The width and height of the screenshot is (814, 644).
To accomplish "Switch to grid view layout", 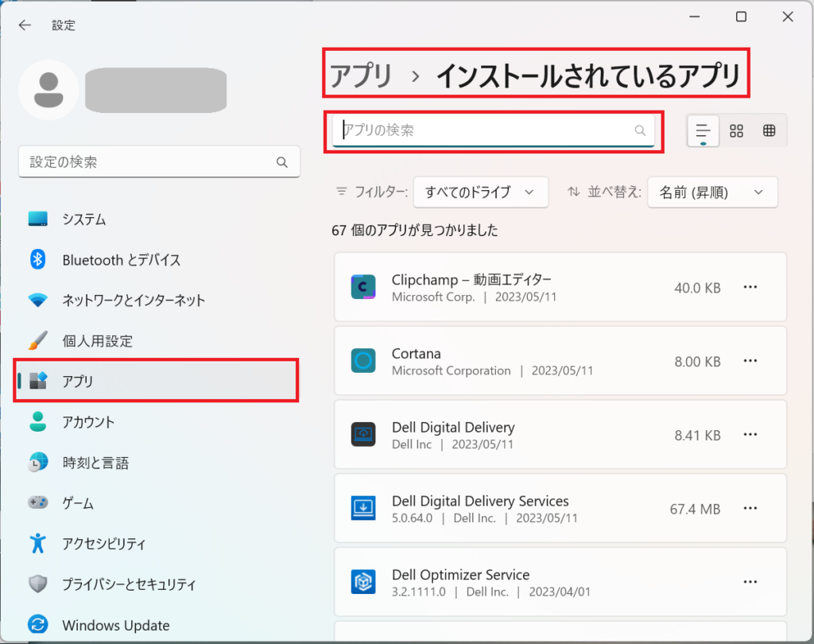I will [736, 131].
